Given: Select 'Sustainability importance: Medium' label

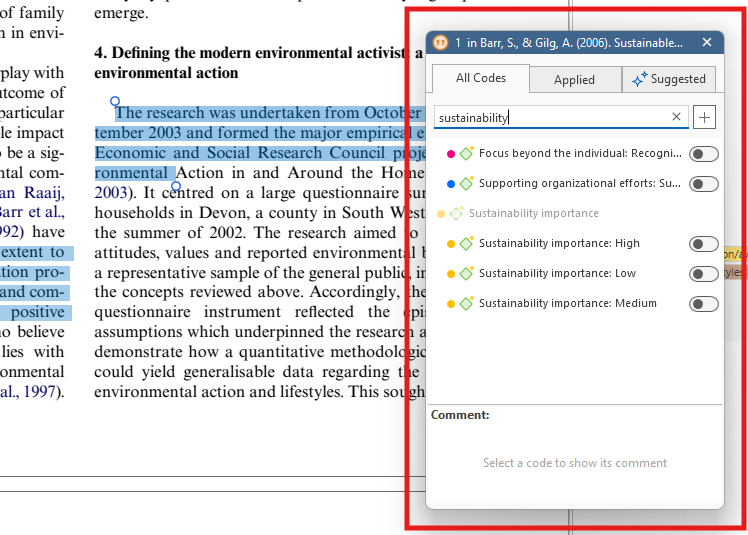Looking at the screenshot, I should coord(568,304).
